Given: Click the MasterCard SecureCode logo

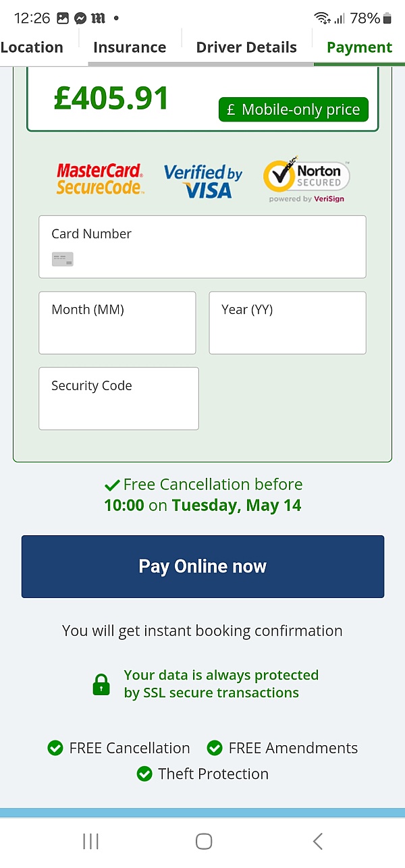Looking at the screenshot, I should tap(99, 178).
